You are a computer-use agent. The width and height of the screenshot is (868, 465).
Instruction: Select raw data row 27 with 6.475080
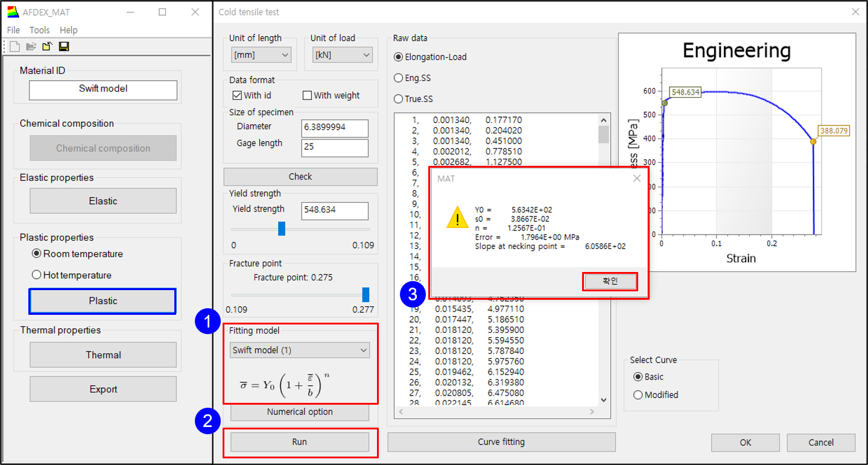click(x=466, y=393)
